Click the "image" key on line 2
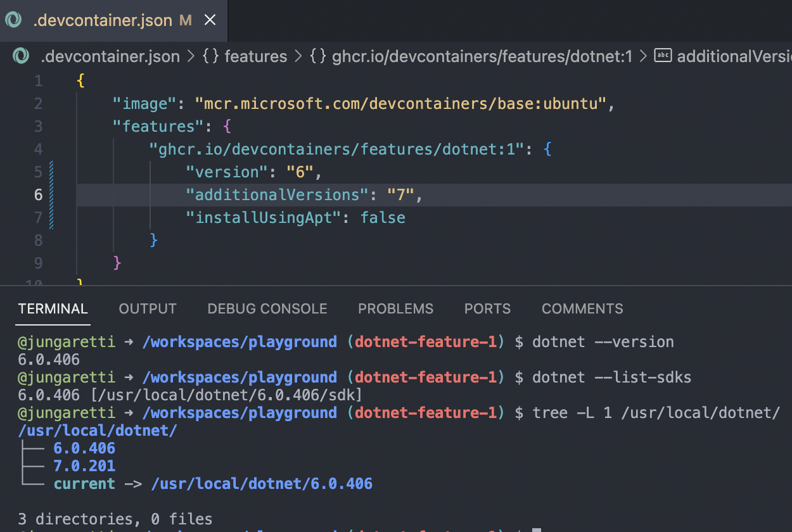792x532 pixels. [x=144, y=103]
